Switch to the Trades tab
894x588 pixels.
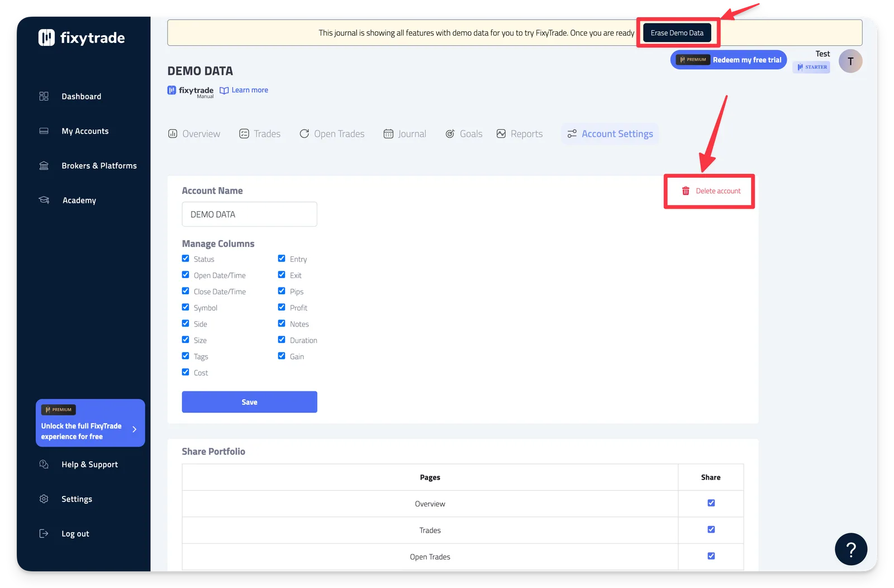coord(260,134)
